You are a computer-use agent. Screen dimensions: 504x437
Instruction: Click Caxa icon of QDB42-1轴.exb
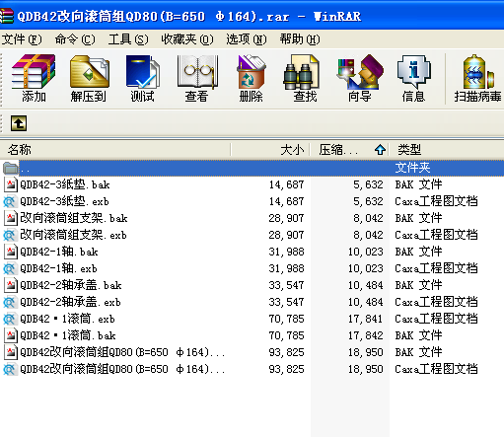(x=10, y=268)
